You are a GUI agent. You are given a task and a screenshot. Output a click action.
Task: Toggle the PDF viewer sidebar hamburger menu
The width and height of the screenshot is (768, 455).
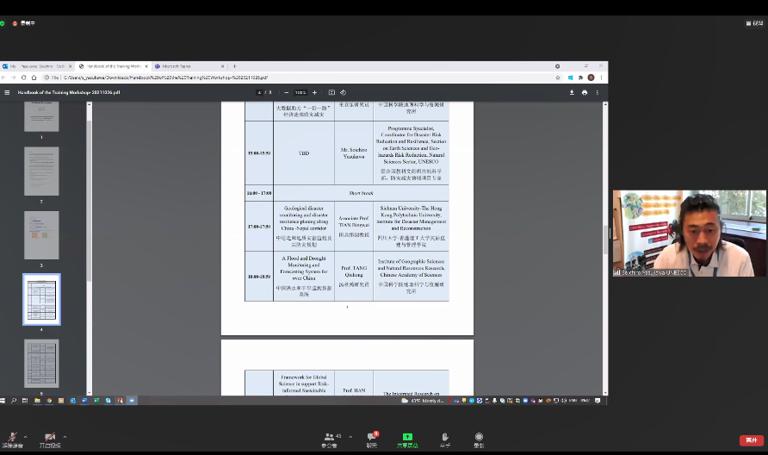click(x=8, y=92)
